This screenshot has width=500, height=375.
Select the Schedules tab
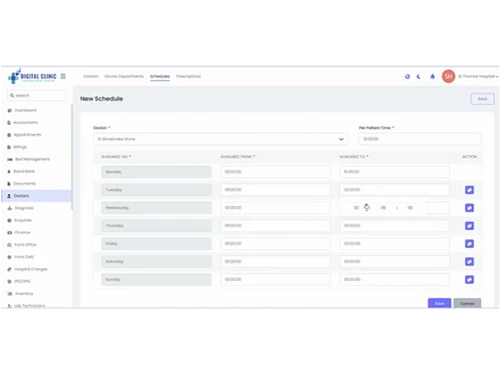[160, 76]
